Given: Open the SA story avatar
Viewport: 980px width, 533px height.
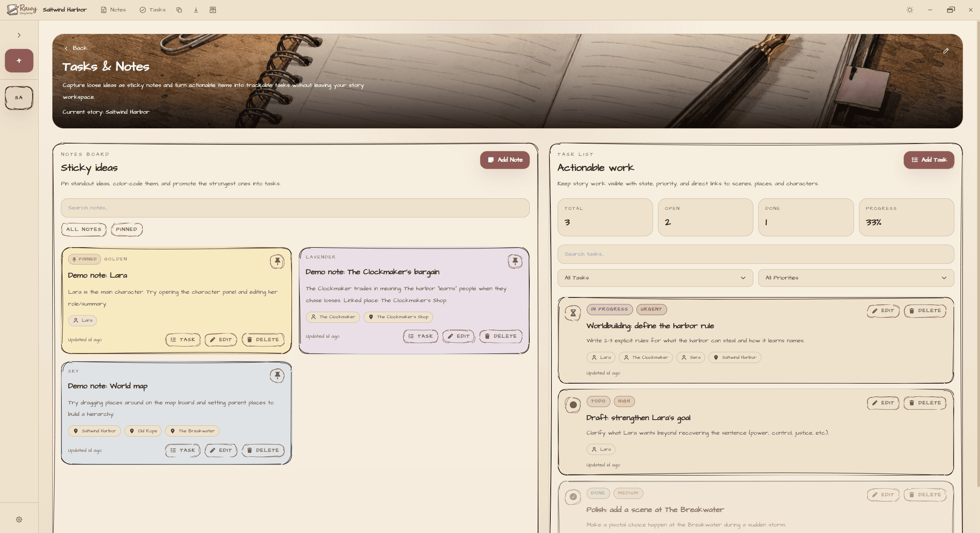Looking at the screenshot, I should click(x=19, y=98).
